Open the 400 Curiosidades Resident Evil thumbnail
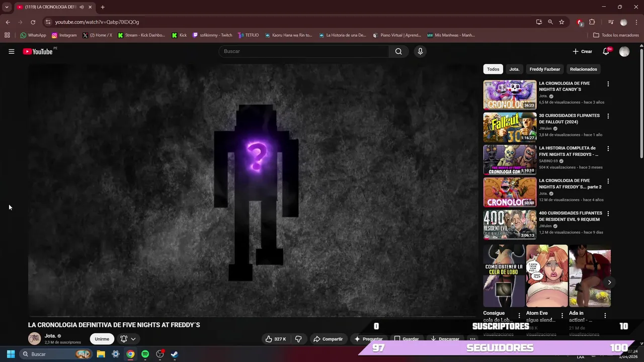This screenshot has height=362, width=644. [x=510, y=225]
